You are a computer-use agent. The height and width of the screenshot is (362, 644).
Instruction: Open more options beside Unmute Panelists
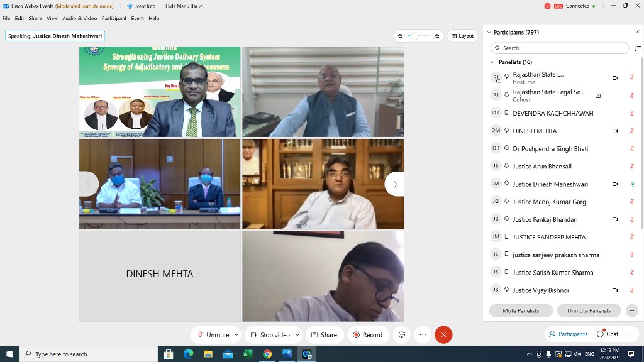[x=631, y=310]
